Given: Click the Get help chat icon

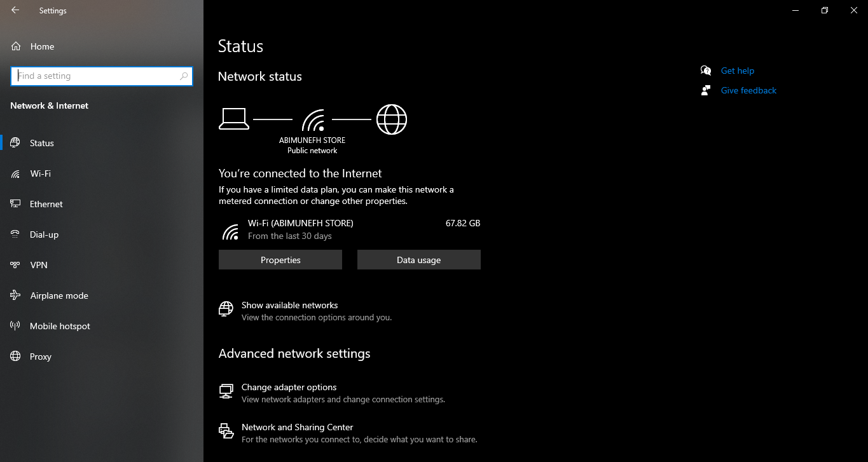Looking at the screenshot, I should pyautogui.click(x=706, y=71).
